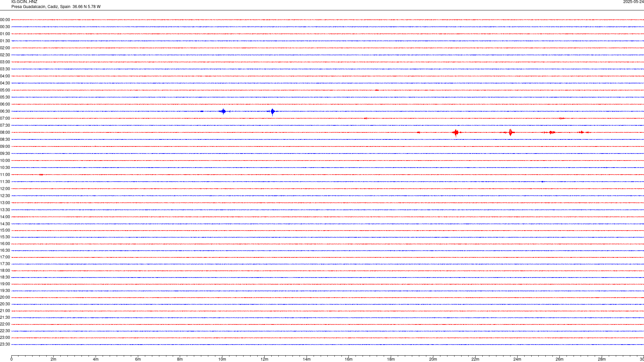Click the 20m tick label on time axis
This screenshot has width=644, height=362.
[433, 359]
